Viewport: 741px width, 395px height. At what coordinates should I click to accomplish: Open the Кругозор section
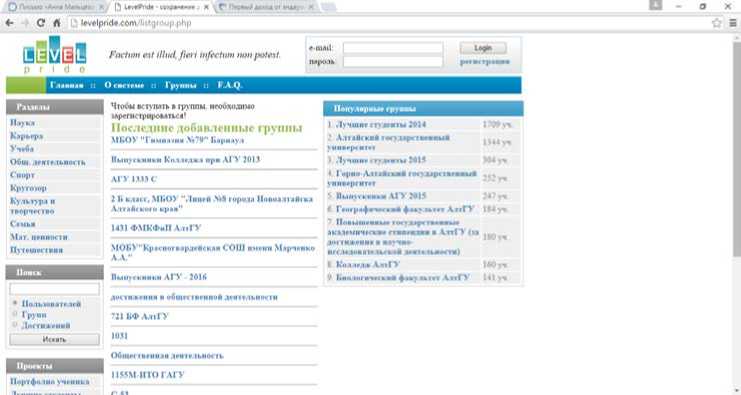(x=28, y=188)
